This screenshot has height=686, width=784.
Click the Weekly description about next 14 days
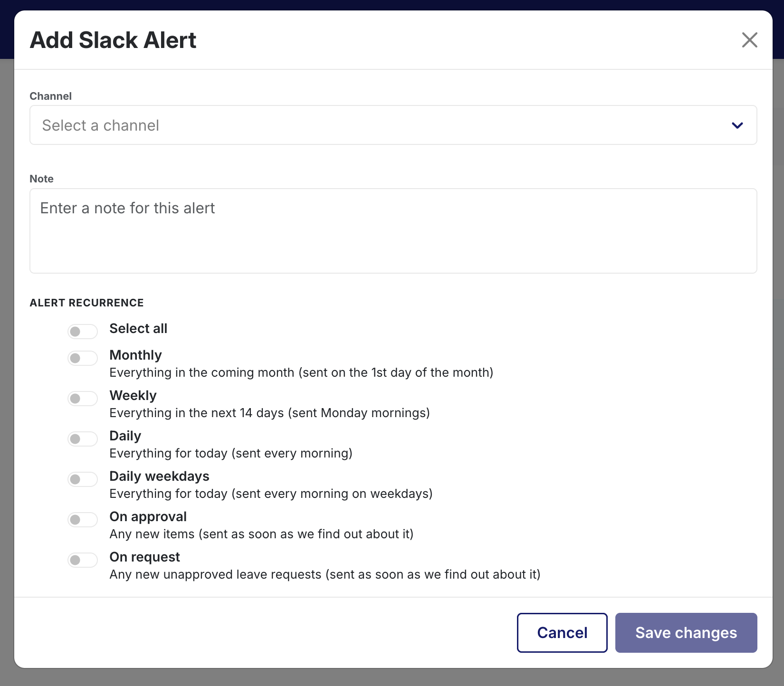click(x=269, y=413)
